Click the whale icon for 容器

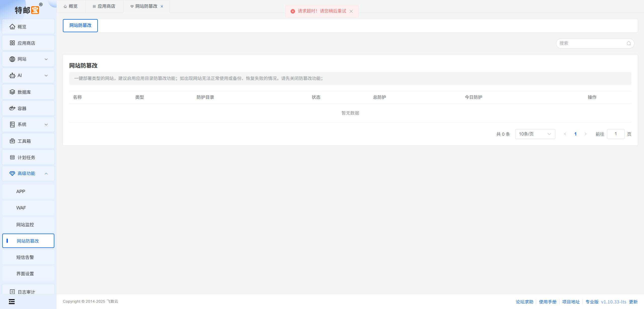[x=12, y=108]
